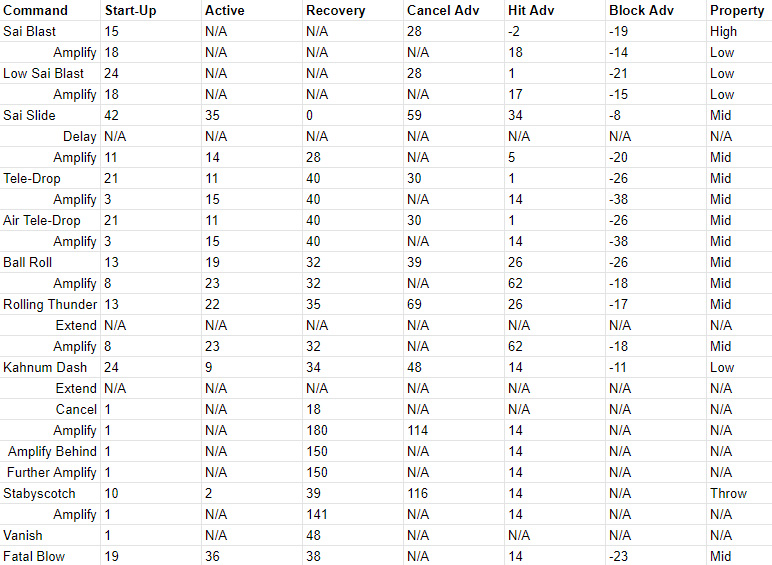Select Sai Slide start-up value 42
Screen dimensions: 772x565
pyautogui.click(x=151, y=116)
